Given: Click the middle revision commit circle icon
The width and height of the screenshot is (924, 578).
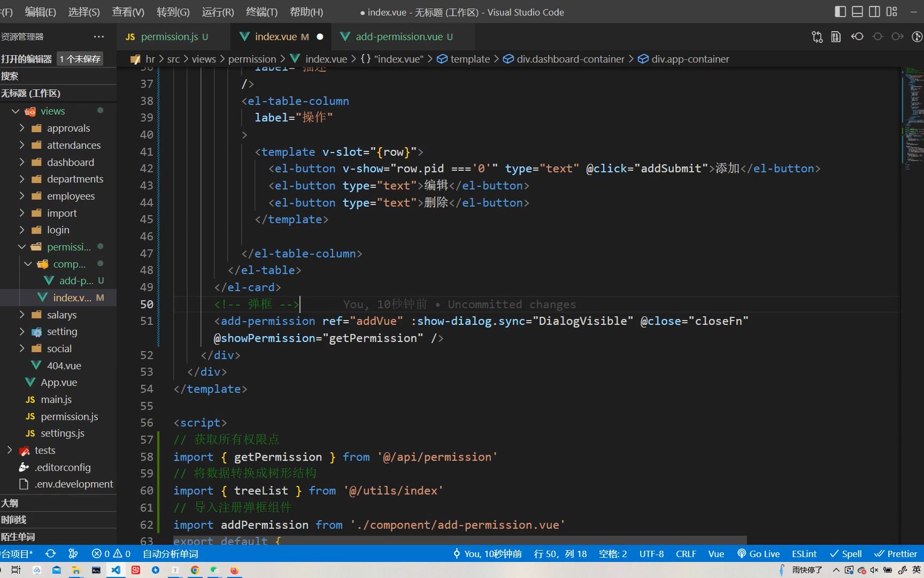Looking at the screenshot, I should point(877,36).
